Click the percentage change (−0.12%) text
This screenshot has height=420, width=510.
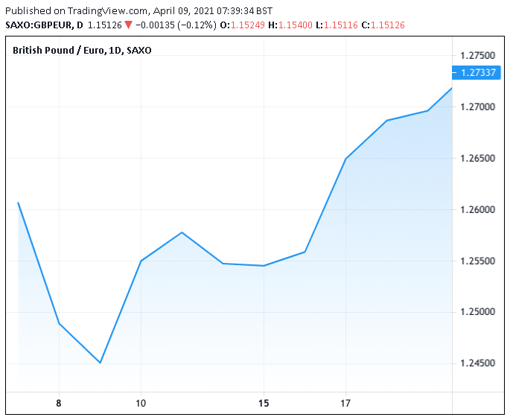196,24
